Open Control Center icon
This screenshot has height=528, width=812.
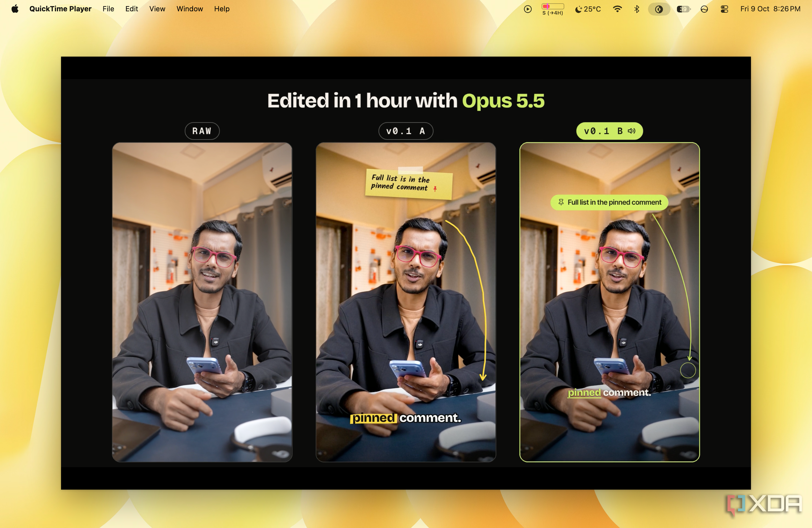pos(724,9)
